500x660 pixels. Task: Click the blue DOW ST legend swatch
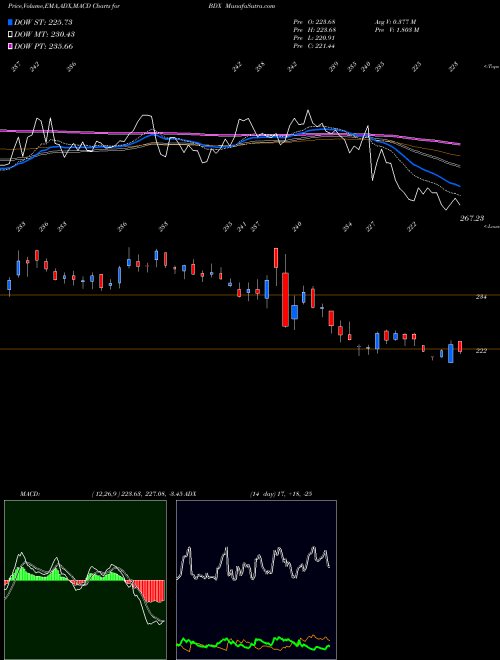point(10,22)
